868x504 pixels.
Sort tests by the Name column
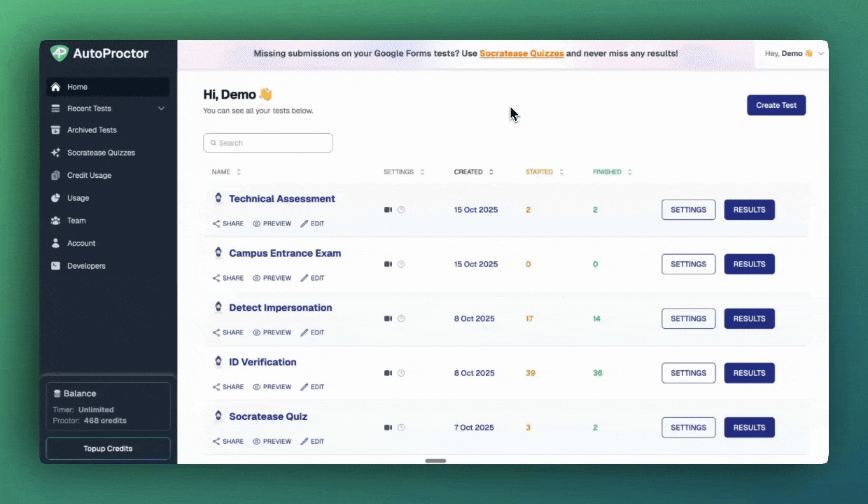click(226, 171)
